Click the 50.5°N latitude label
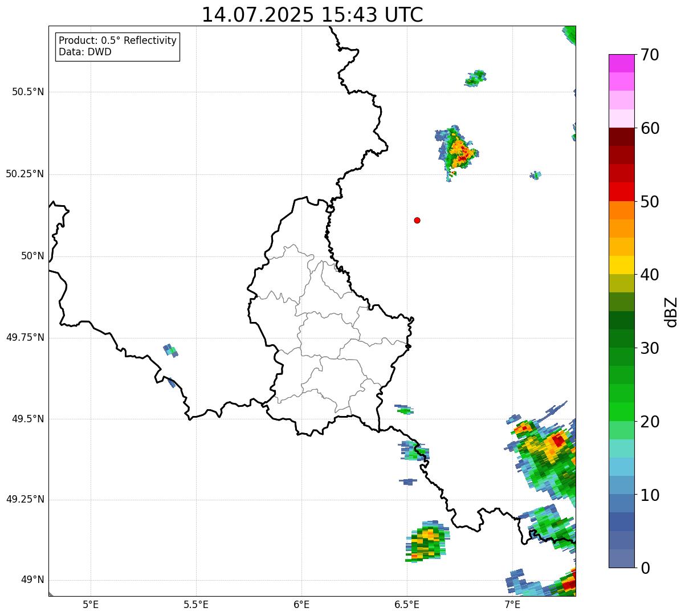Image resolution: width=685 pixels, height=616 pixels. coord(28,92)
